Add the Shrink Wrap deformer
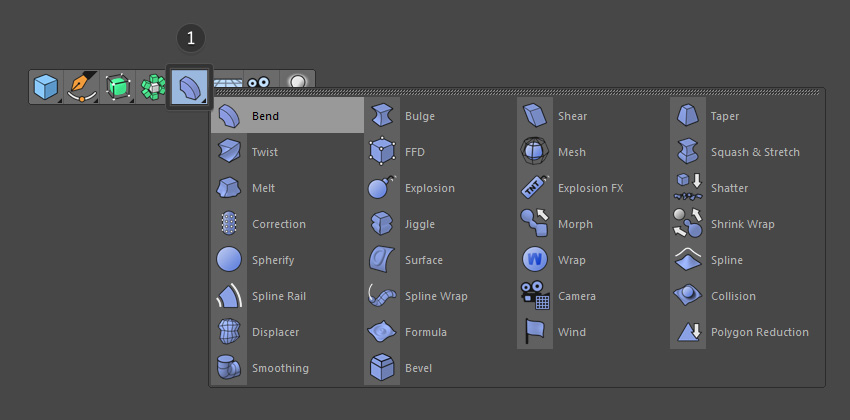 (742, 224)
